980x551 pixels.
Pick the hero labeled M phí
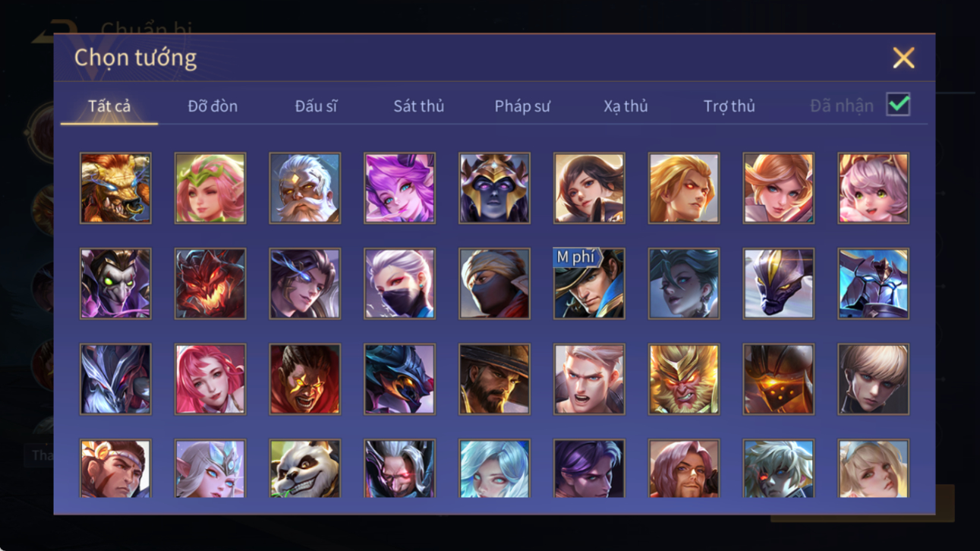[x=589, y=283]
